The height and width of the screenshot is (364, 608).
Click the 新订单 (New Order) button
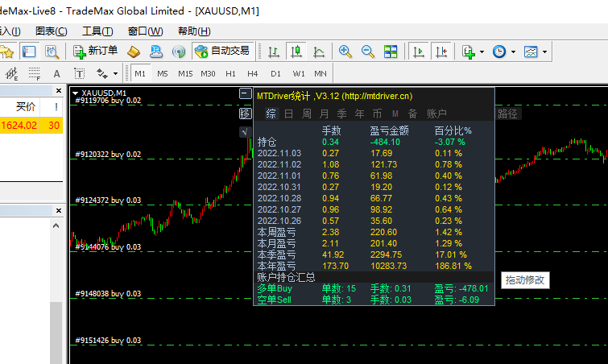(x=96, y=52)
